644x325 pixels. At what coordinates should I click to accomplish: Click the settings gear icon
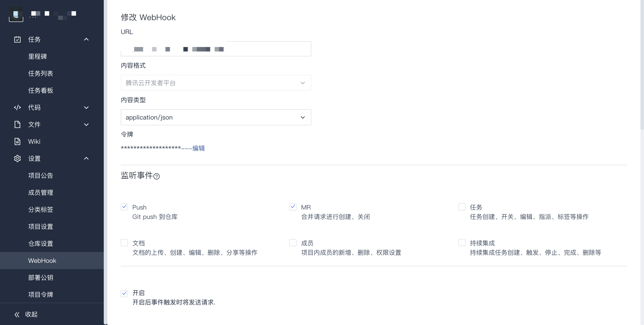[x=17, y=158]
